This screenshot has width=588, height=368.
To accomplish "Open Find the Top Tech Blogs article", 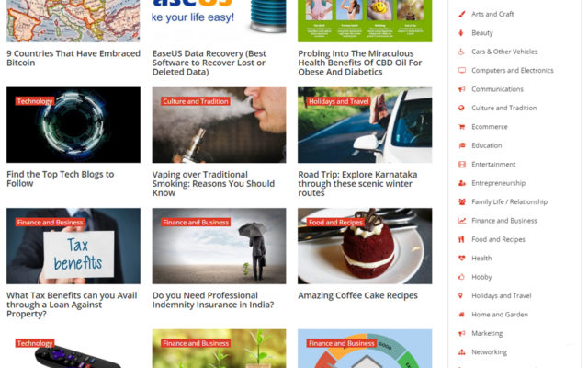I will [61, 179].
